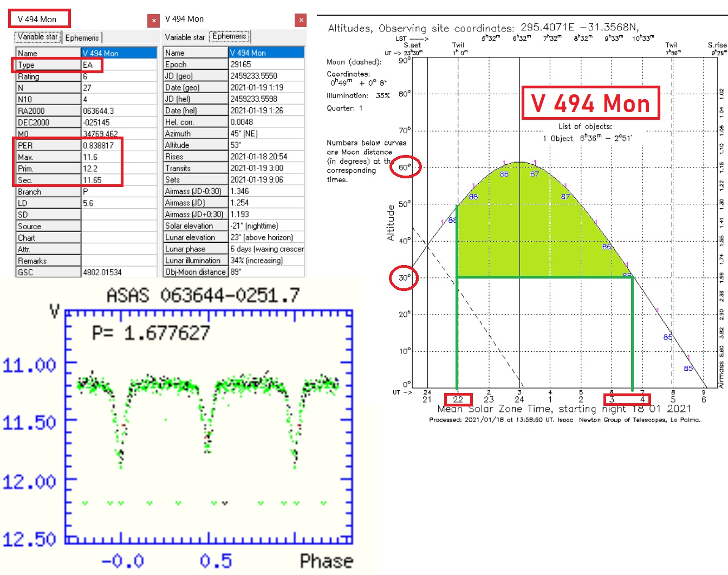This screenshot has height=575, width=728.
Task: Switch to Variable star tab in right window
Action: tap(185, 37)
